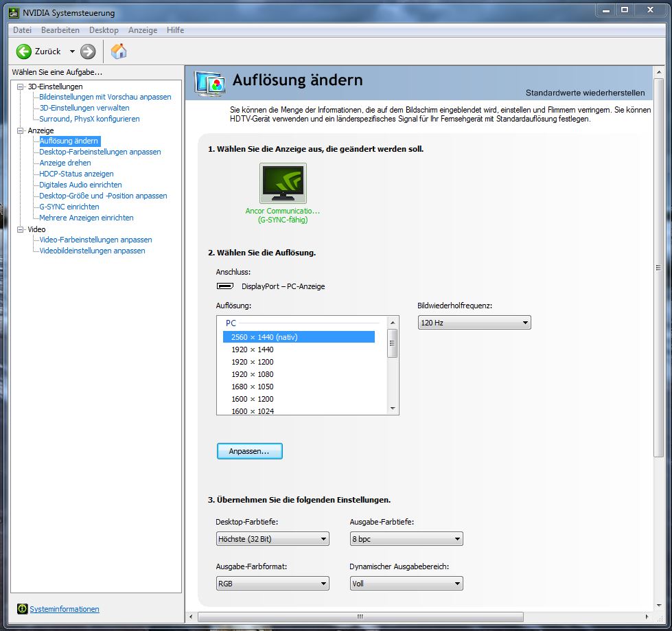Screen dimensions: 672x631
Task: Open HDCP-Status anzeigen
Action: [x=76, y=174]
